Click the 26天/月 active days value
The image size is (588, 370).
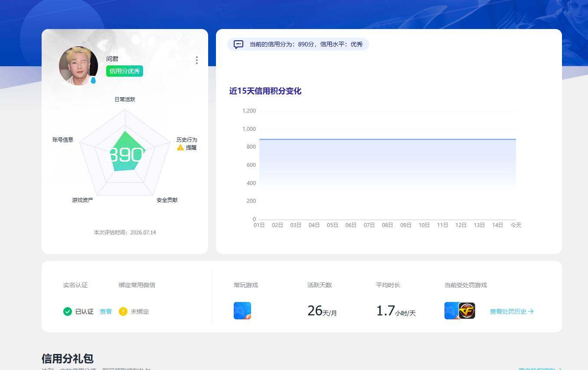click(x=322, y=311)
